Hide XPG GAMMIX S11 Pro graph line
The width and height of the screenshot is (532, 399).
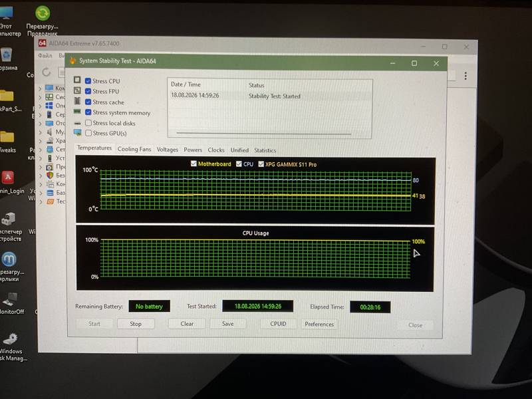tap(261, 164)
